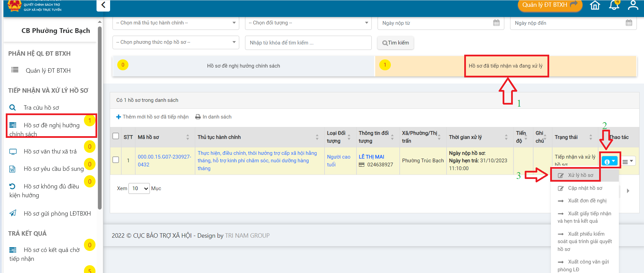The height and width of the screenshot is (273, 644).
Task: Click the blue info action button in row
Action: [x=609, y=162]
